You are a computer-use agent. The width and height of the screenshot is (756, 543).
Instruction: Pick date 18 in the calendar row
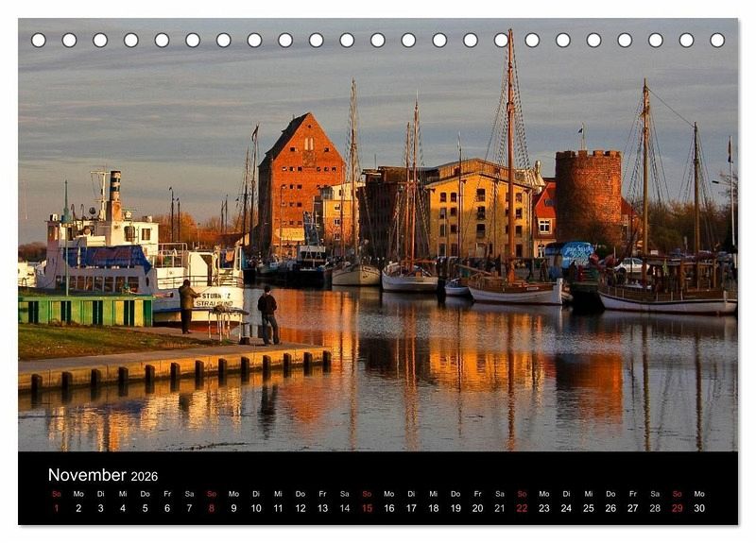(x=433, y=508)
